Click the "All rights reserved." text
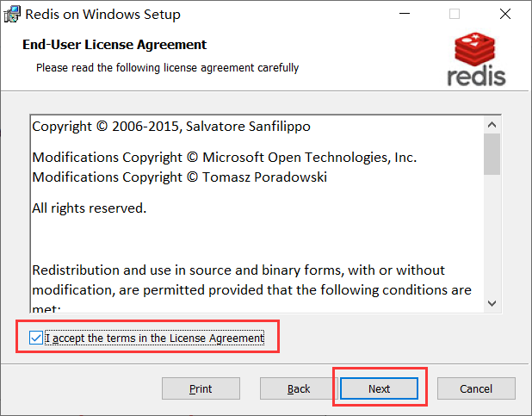The height and width of the screenshot is (416, 532). (90, 208)
